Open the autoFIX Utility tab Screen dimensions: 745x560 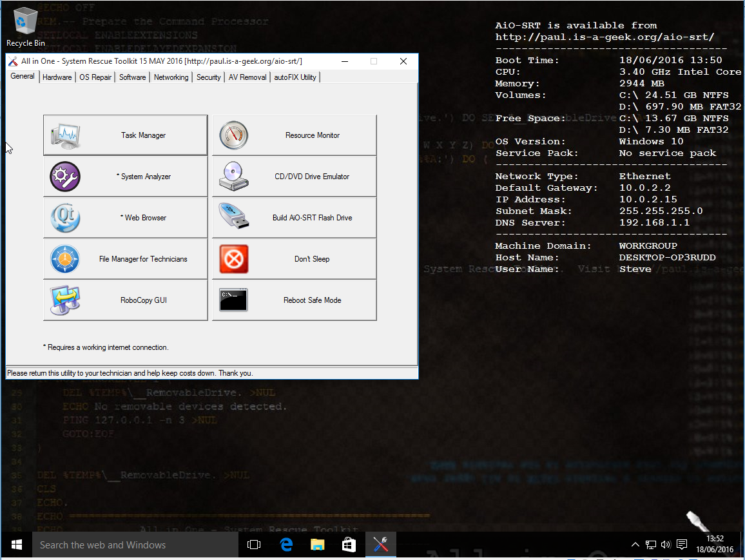point(295,77)
